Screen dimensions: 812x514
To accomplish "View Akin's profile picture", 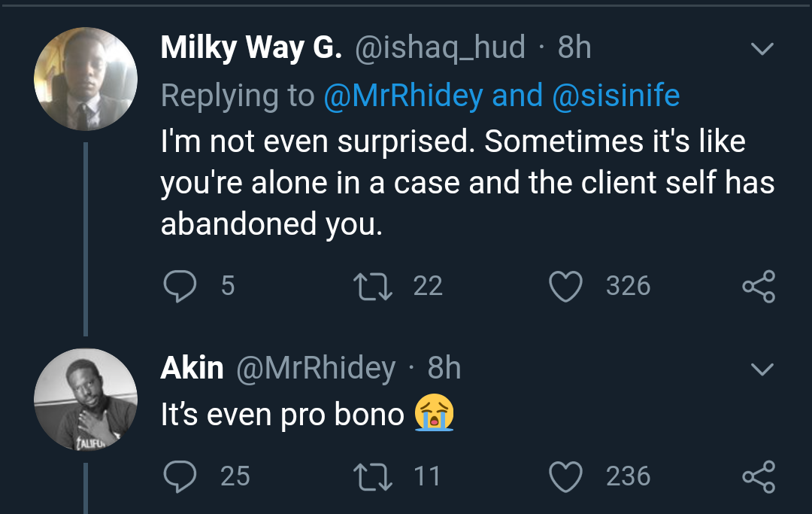I will (86, 400).
